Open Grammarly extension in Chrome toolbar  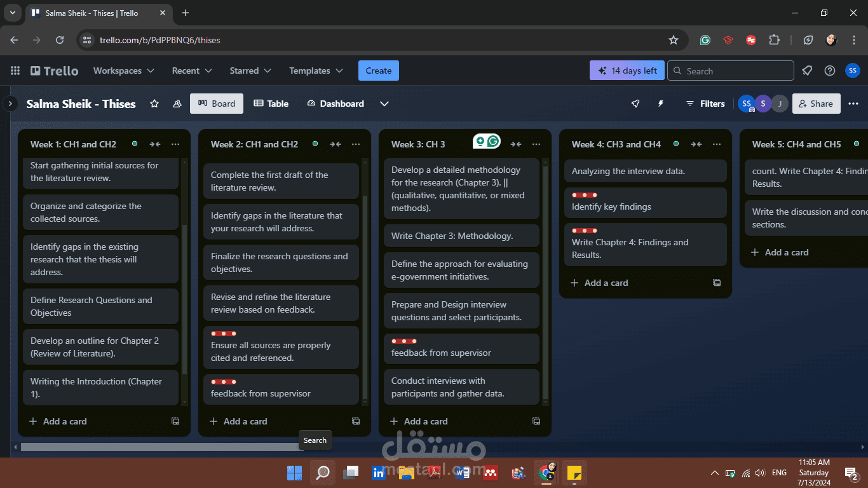(705, 40)
